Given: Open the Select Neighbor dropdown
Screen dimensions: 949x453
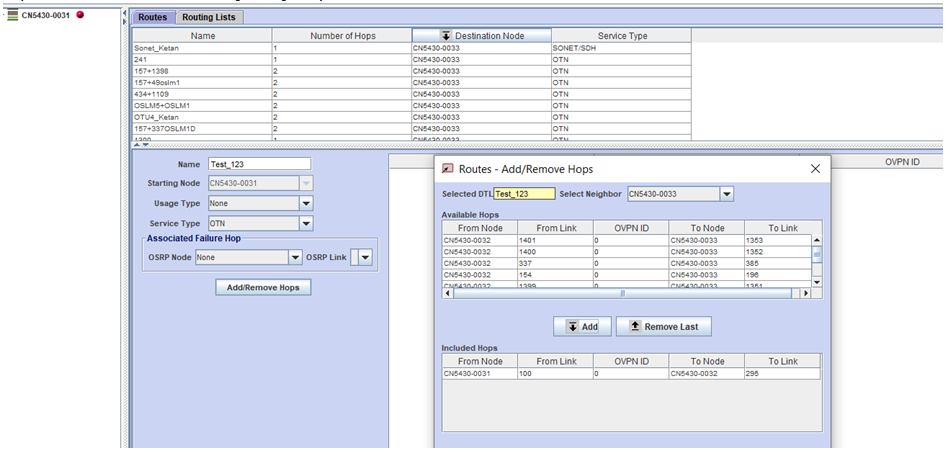Looking at the screenshot, I should (727, 194).
